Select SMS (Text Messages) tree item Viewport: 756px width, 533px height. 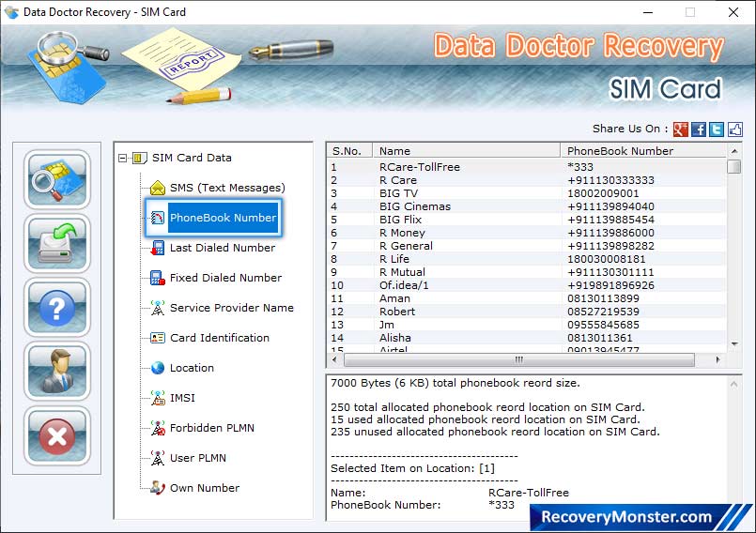(227, 188)
